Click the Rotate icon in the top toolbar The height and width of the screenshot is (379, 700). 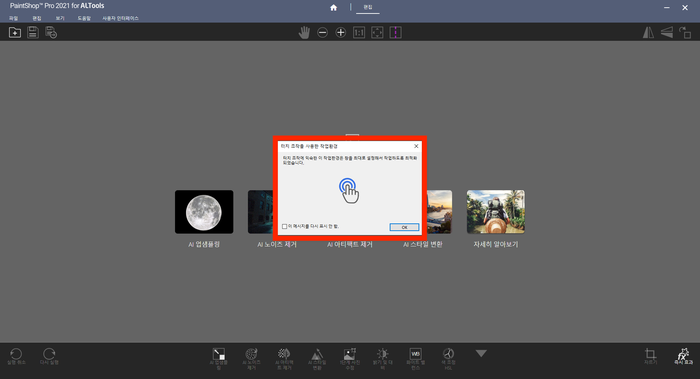coord(685,33)
